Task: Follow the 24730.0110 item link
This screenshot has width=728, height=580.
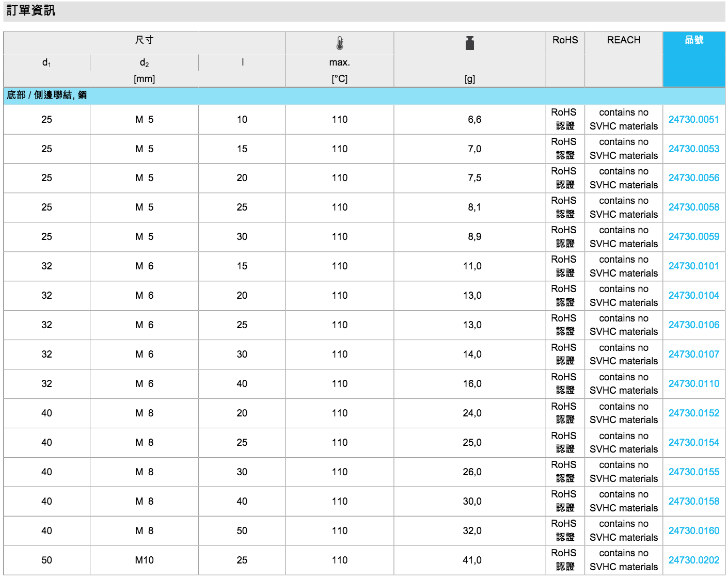Action: 693,383
